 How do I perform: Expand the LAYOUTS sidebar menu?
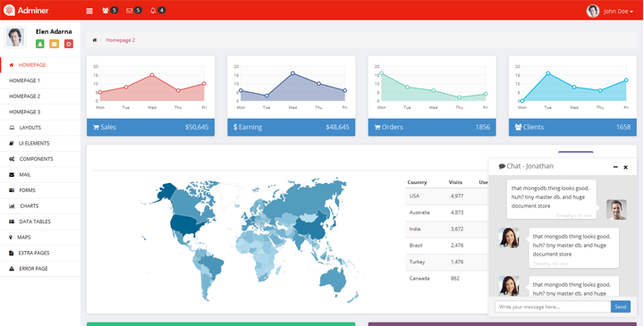coord(40,128)
